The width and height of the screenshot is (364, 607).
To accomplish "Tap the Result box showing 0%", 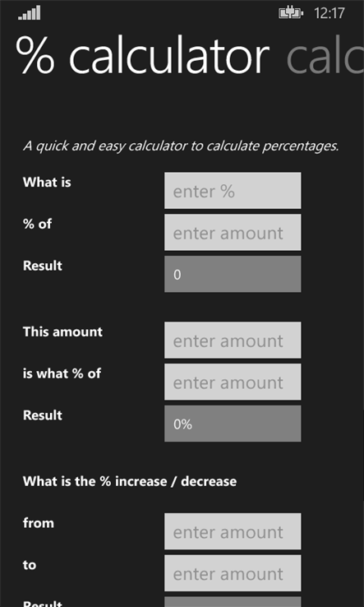I will click(x=233, y=424).
